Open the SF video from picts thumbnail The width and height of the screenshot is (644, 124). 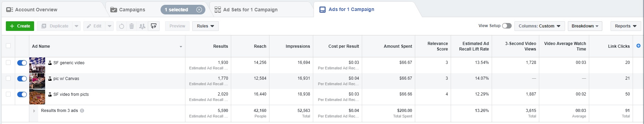pos(37,97)
